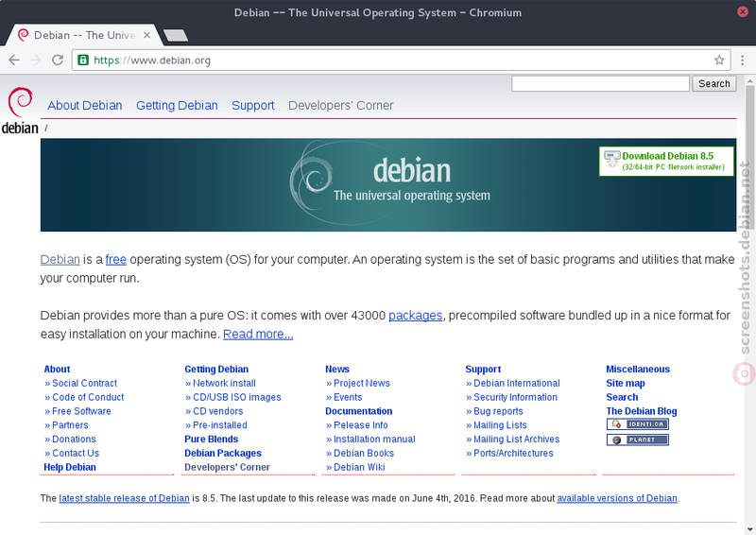Open the Network install link
756x535 pixels.
(x=224, y=384)
